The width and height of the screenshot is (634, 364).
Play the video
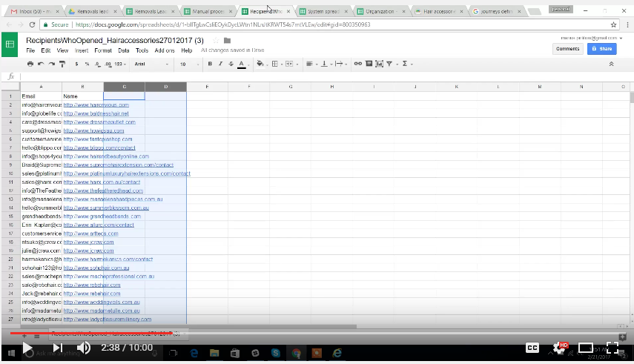27,348
